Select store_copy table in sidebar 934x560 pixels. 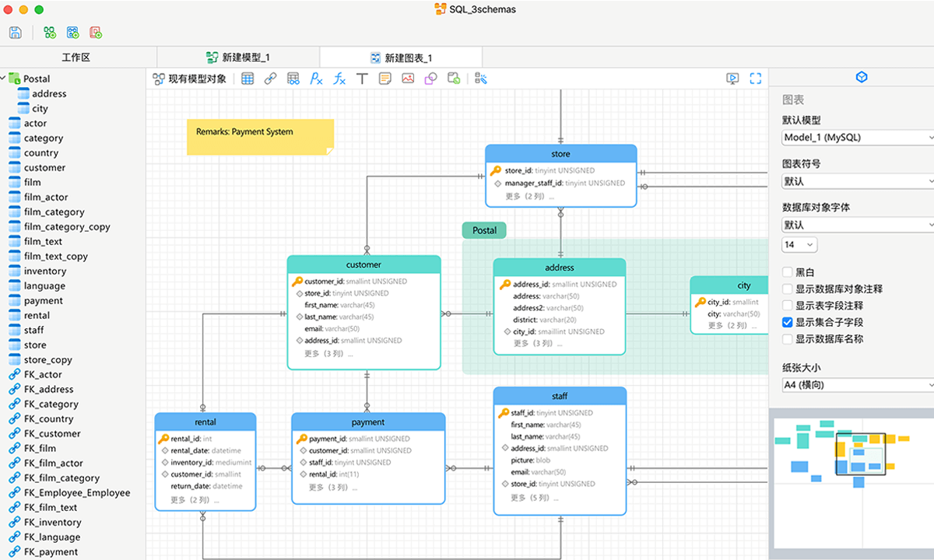coord(47,360)
